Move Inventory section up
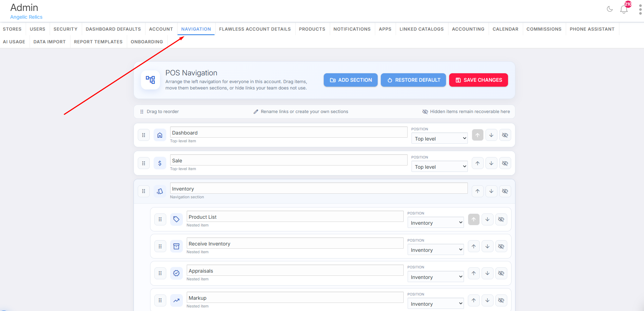Image resolution: width=644 pixels, height=311 pixels. [x=478, y=191]
